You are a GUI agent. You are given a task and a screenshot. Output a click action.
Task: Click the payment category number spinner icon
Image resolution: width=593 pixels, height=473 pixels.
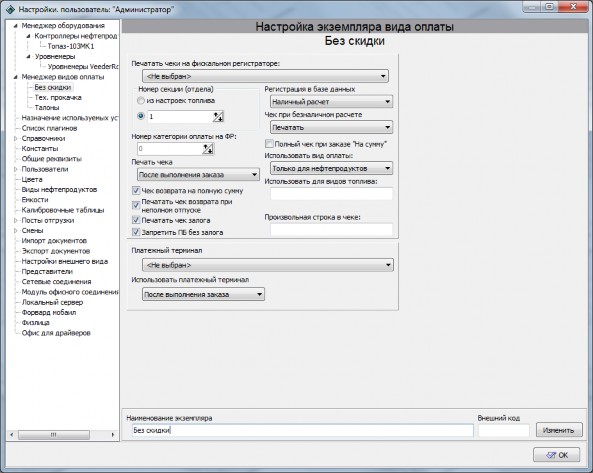pyautogui.click(x=208, y=149)
